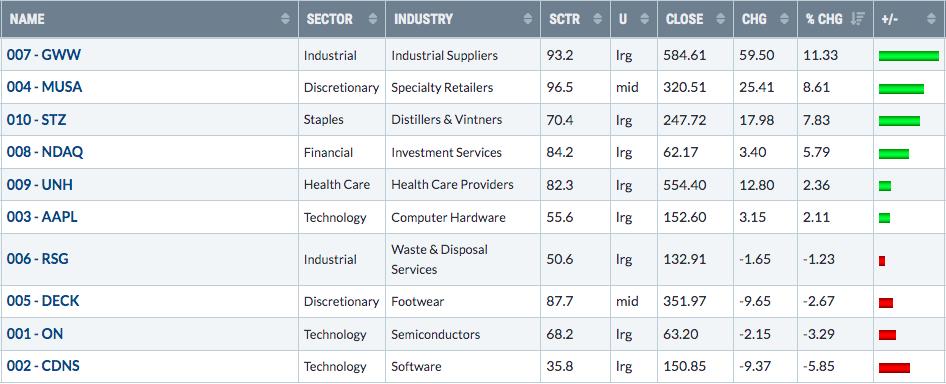Click sort arrows beside SCTR header
Image resolution: width=946 pixels, height=384 pixels.
click(597, 19)
